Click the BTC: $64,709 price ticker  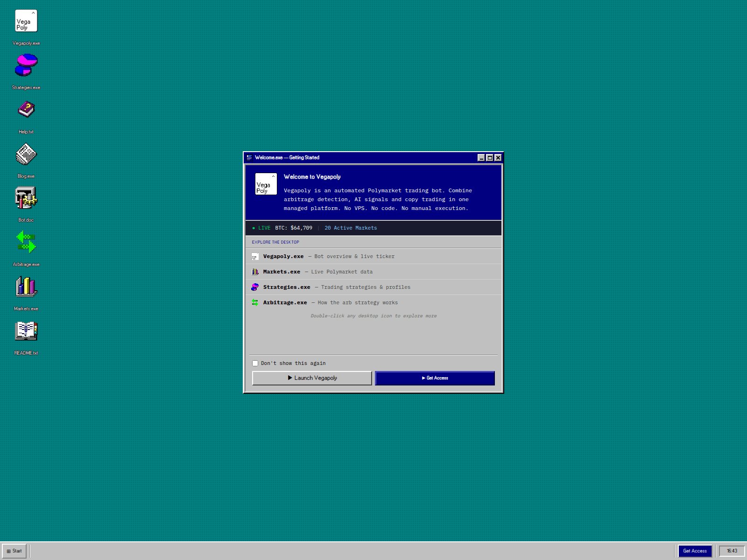click(x=294, y=228)
